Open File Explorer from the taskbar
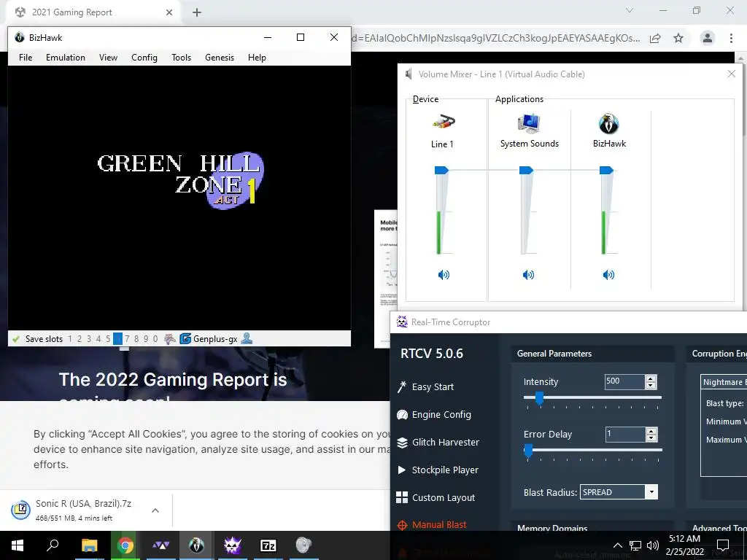747x560 pixels. [x=89, y=545]
